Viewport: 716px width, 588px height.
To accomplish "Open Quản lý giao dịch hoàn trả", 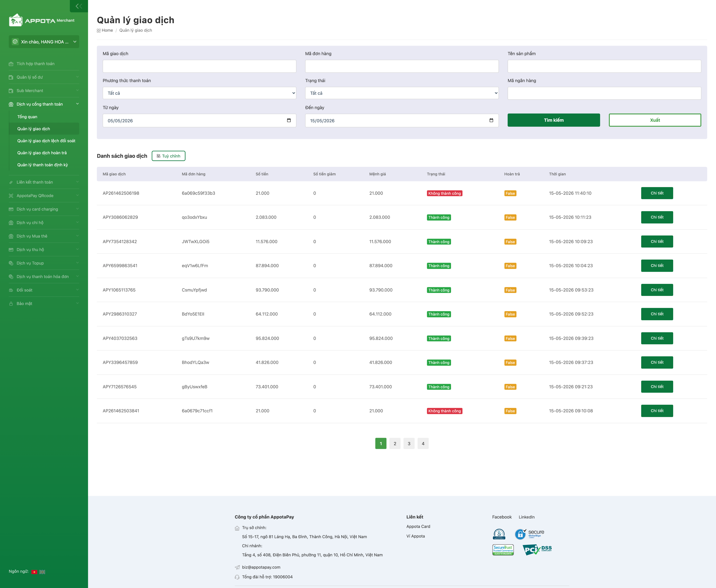I will tap(42, 153).
